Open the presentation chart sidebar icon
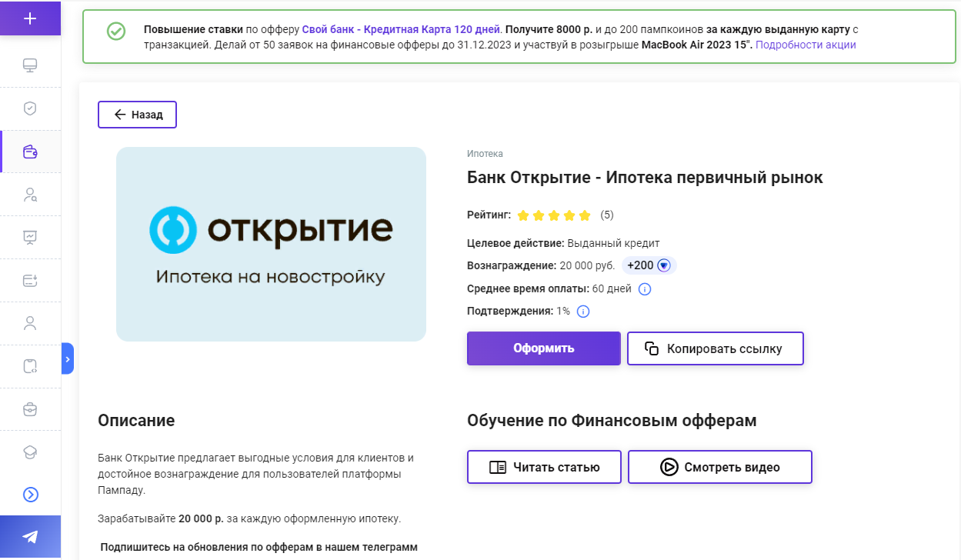 click(x=30, y=237)
